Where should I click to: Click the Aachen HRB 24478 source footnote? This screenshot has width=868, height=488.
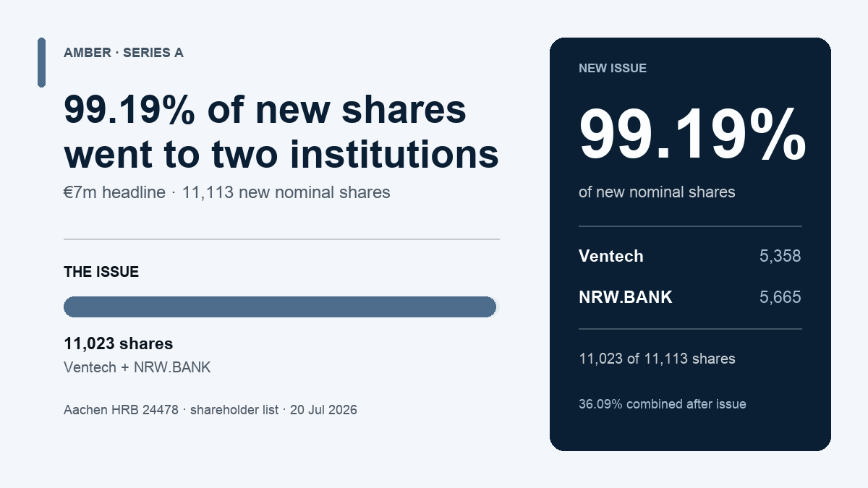(x=210, y=410)
